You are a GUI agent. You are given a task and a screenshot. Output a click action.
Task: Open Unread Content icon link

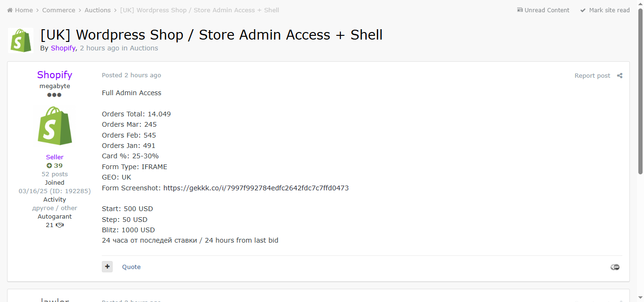520,10
